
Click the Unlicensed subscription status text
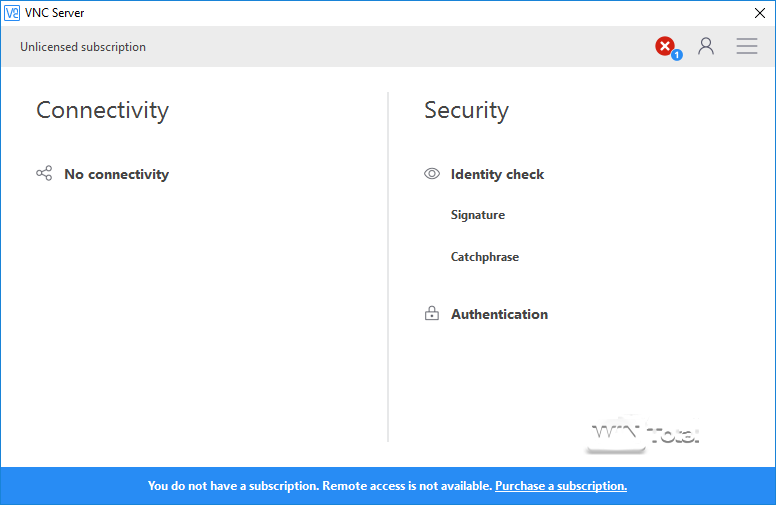pyautogui.click(x=83, y=47)
